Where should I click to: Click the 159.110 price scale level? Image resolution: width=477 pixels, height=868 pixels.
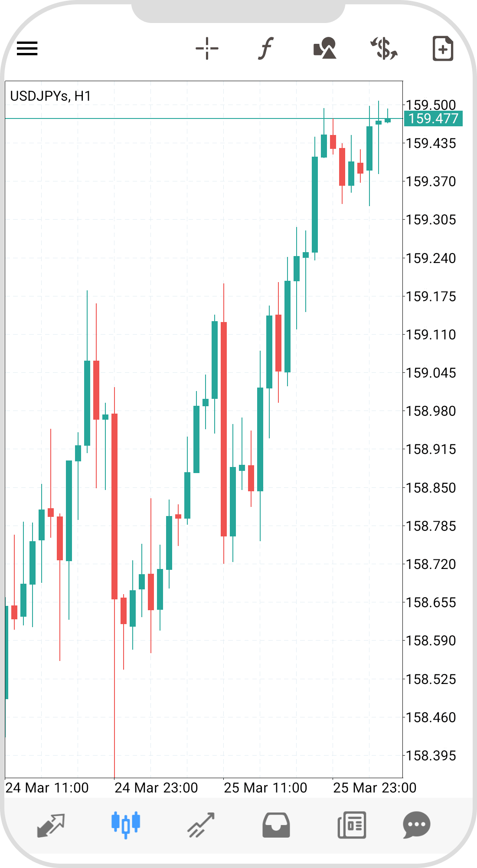click(431, 335)
